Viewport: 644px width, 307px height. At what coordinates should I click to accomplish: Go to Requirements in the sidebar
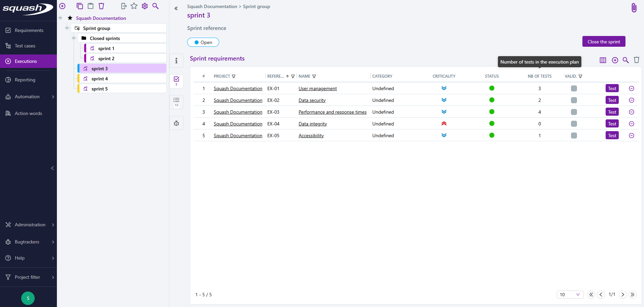[x=29, y=30]
